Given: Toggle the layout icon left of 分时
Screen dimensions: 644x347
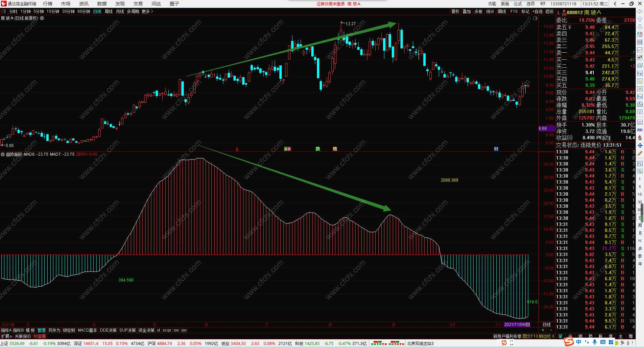Looking at the screenshot, I should tap(4, 11).
